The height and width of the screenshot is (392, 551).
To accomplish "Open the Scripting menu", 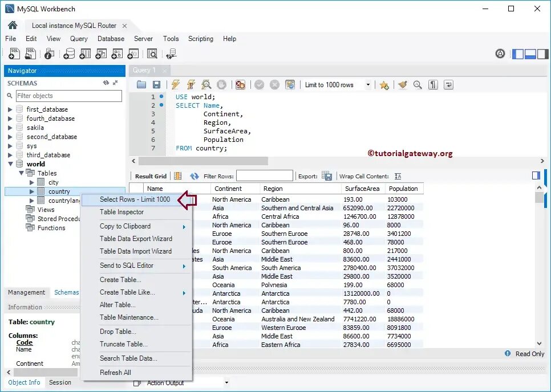I will (200, 39).
